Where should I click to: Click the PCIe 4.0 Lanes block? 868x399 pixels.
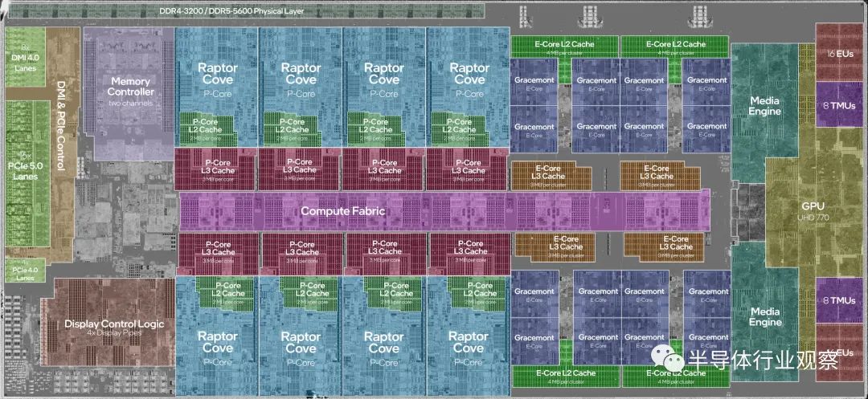[26, 271]
